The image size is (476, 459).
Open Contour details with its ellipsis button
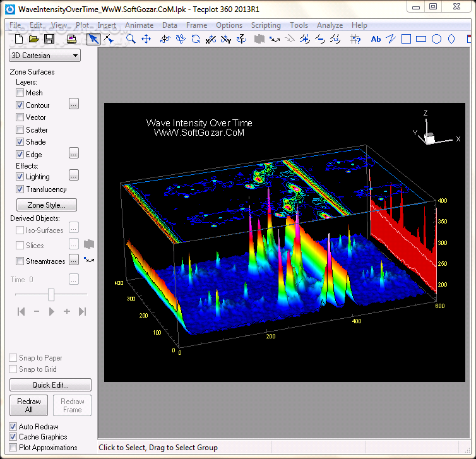point(74,104)
